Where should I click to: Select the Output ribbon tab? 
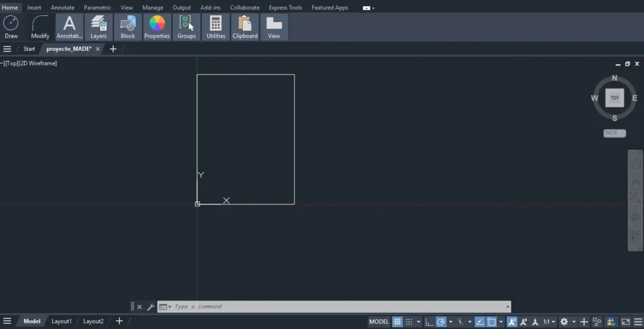[182, 8]
